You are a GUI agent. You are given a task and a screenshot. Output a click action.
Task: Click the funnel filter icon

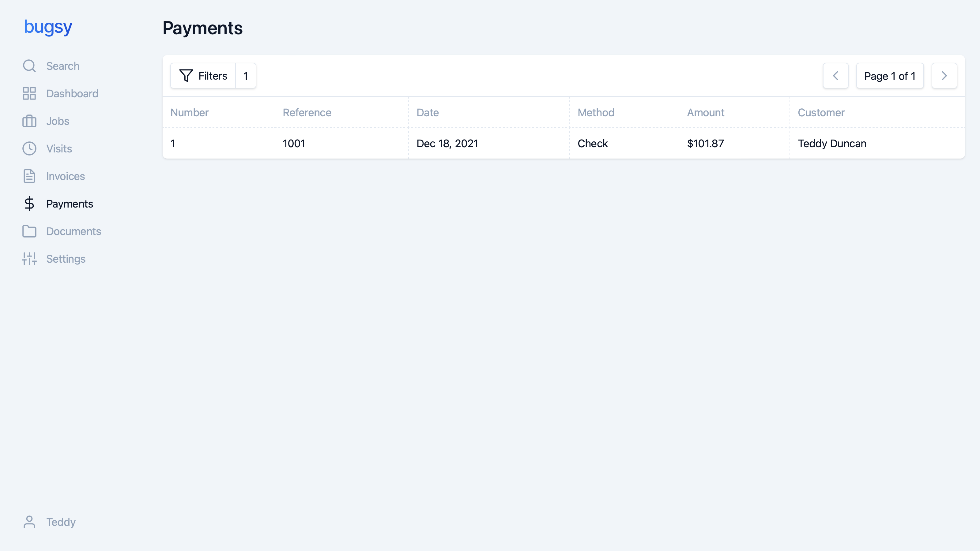point(186,76)
